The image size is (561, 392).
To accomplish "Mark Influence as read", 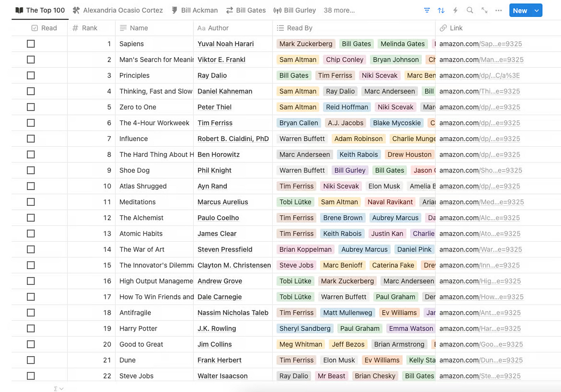I will 31,139.
